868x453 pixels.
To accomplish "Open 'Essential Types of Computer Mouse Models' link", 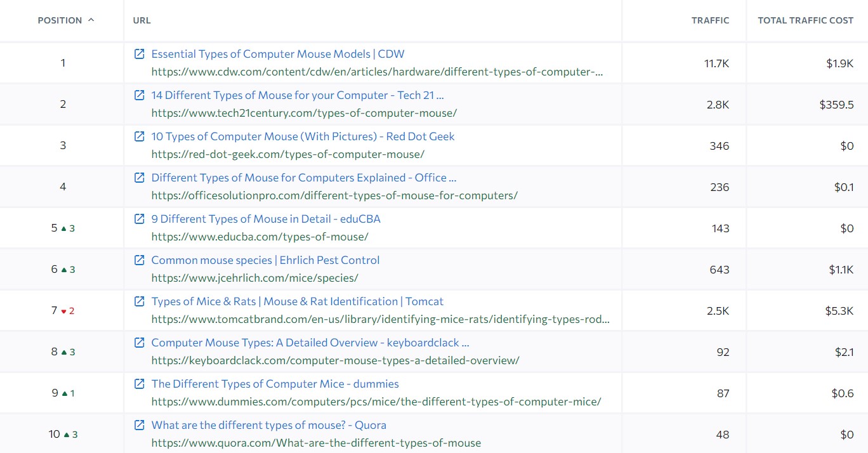I will coord(278,54).
